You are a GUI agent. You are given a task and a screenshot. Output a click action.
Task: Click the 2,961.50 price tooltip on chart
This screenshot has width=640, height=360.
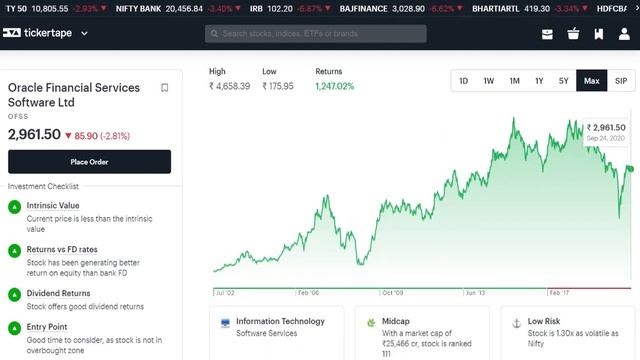(606, 132)
